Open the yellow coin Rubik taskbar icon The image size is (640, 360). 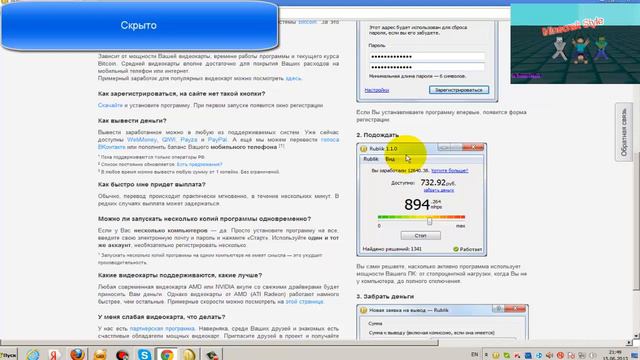point(189,354)
